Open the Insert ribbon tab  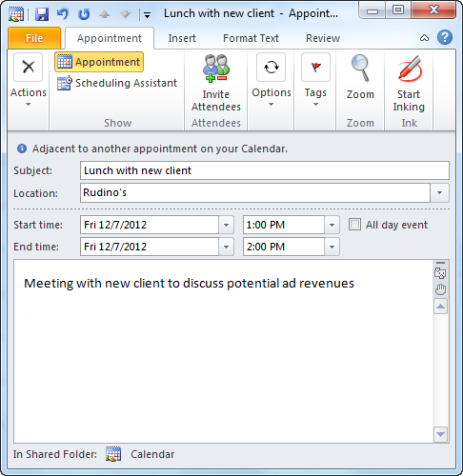click(x=182, y=38)
